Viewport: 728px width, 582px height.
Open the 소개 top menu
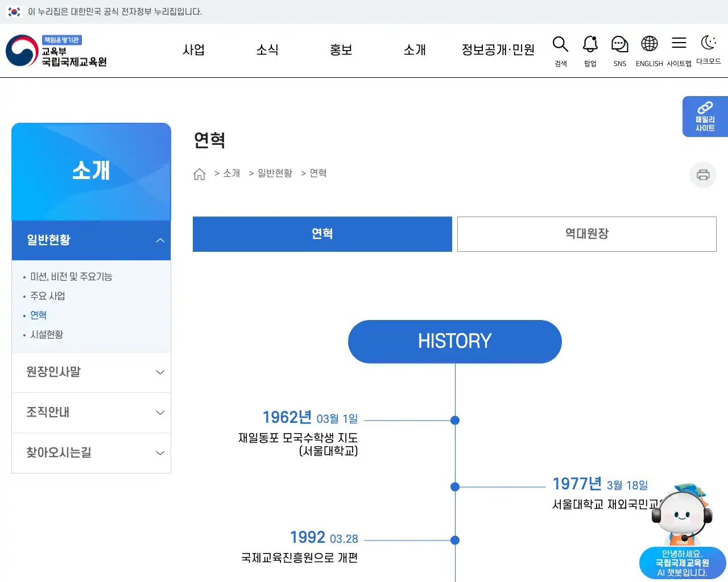415,50
